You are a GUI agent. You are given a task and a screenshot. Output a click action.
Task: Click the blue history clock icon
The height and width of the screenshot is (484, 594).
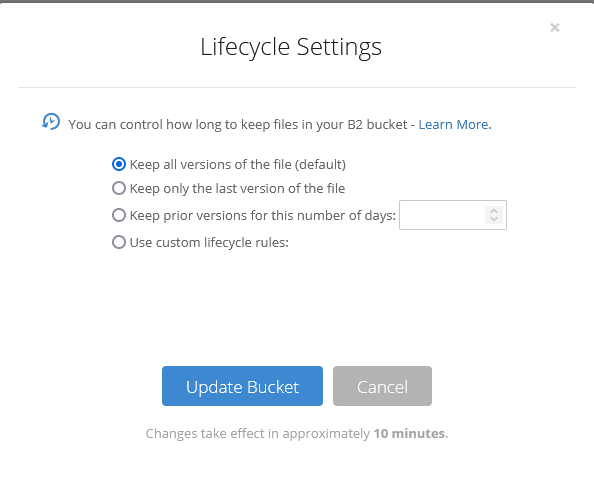[x=51, y=122]
